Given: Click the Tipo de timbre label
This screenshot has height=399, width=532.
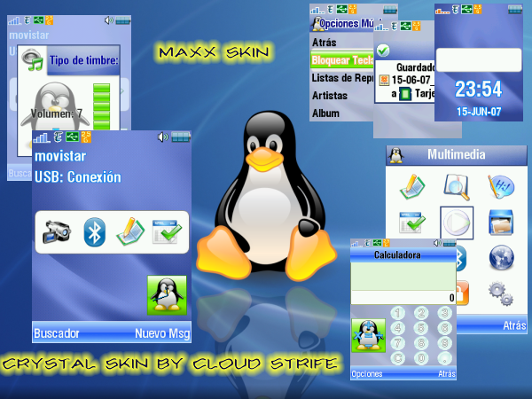Looking at the screenshot, I should click(84, 60).
